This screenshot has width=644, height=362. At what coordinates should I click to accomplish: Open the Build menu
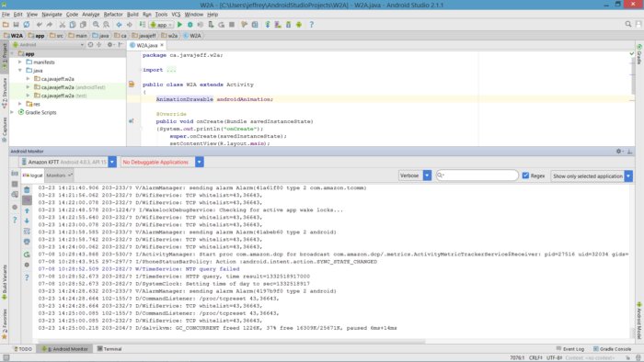point(132,14)
